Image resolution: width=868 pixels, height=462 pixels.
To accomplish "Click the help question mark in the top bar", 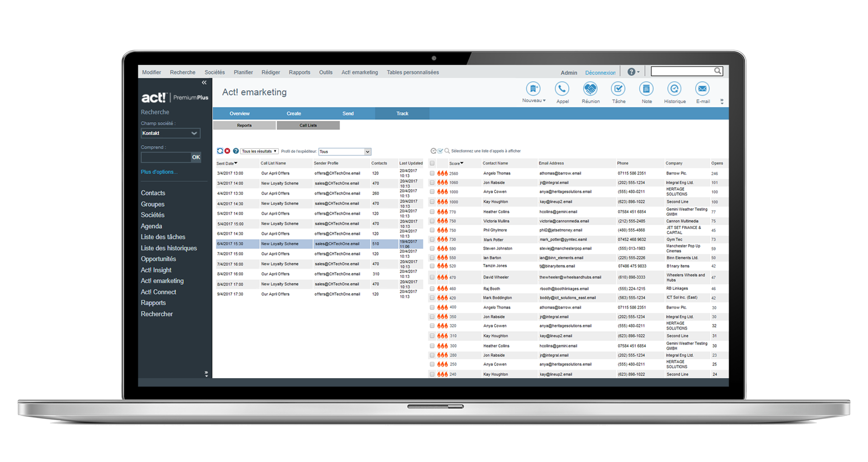I will pos(631,72).
